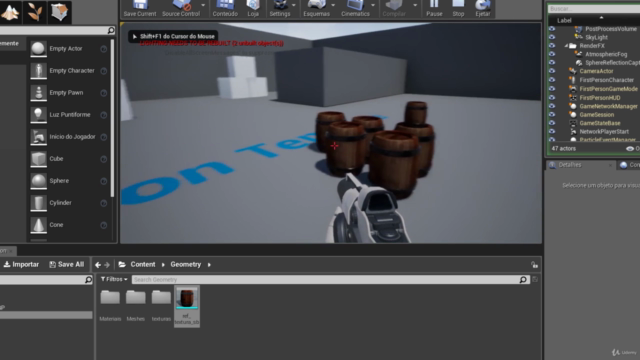
Task: Toggle visibility of RenderFX folder
Action: pos(552,46)
